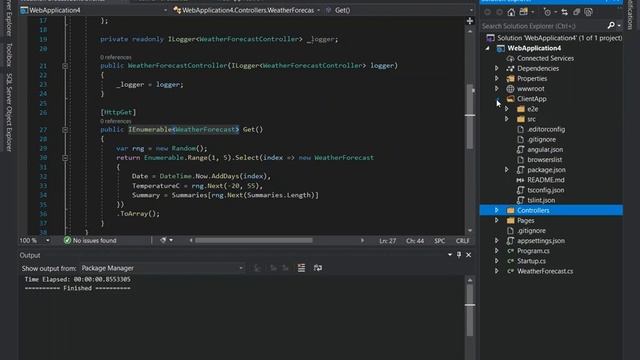Screen dimensions: 640x360
Task: Expand the Controllers folder
Action: pos(497,210)
